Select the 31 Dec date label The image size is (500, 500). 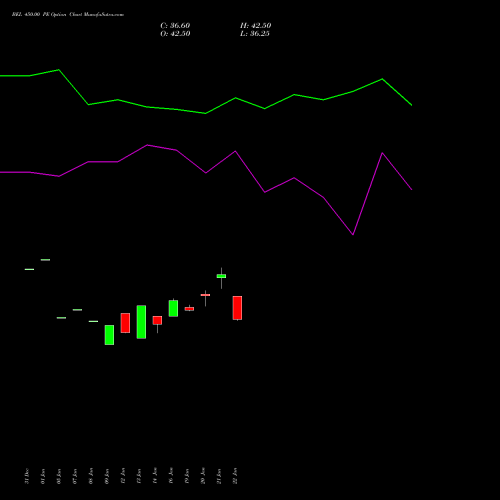tap(27, 476)
